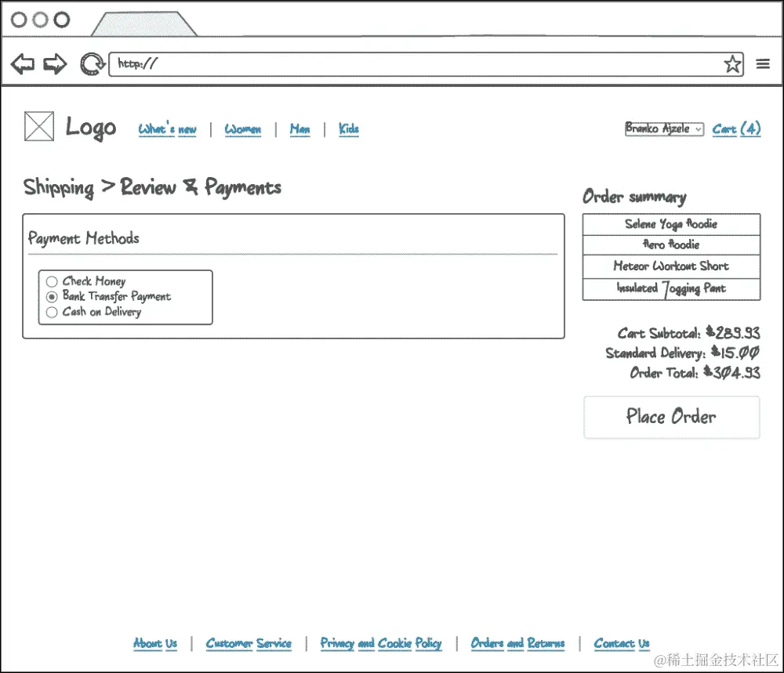The image size is (784, 673).
Task: Click the Payment Methods heading
Action: (84, 238)
